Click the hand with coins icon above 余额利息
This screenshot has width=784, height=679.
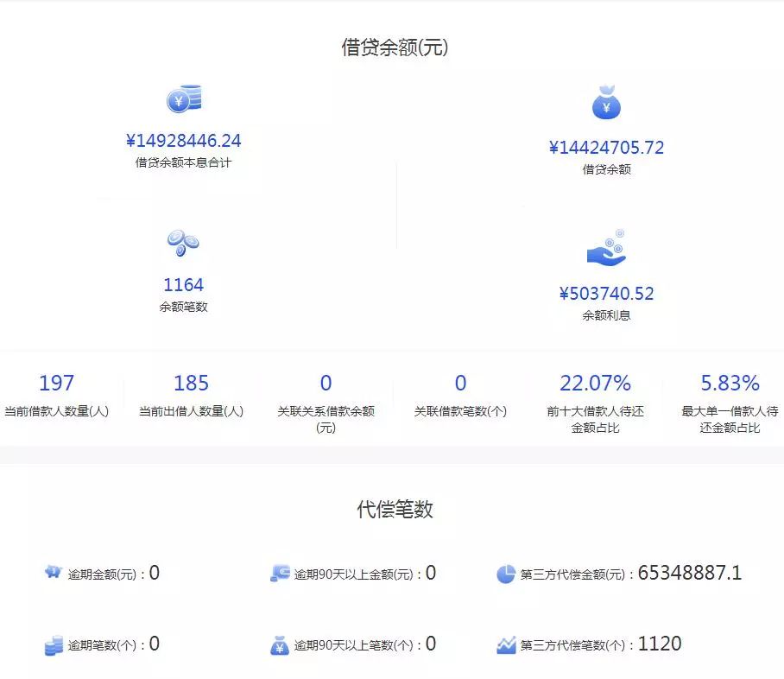pyautogui.click(x=606, y=248)
